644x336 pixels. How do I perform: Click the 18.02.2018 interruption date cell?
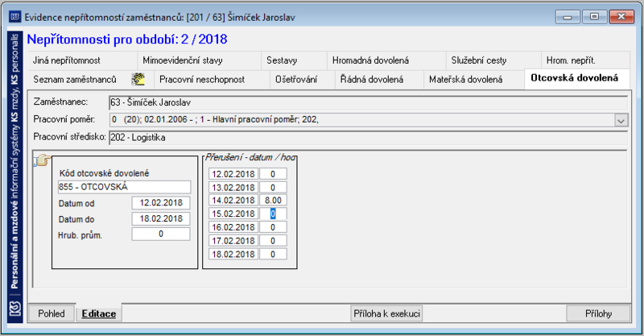(x=233, y=254)
